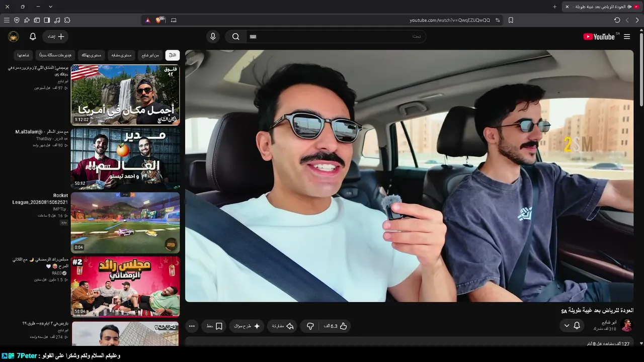Image resolution: width=644 pixels, height=362 pixels.
Task: Open the 'مدير العالم' video thumbnail
Action: (125, 158)
